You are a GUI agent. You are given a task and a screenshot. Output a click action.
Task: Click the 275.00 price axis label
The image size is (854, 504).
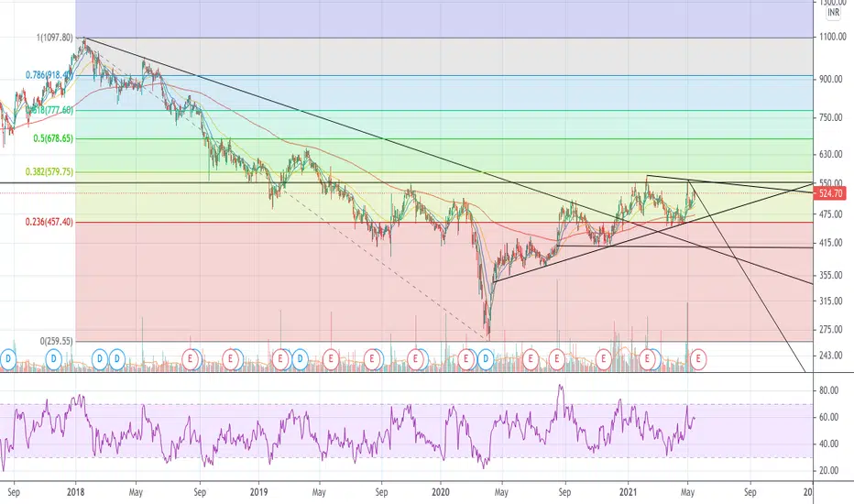(831, 329)
